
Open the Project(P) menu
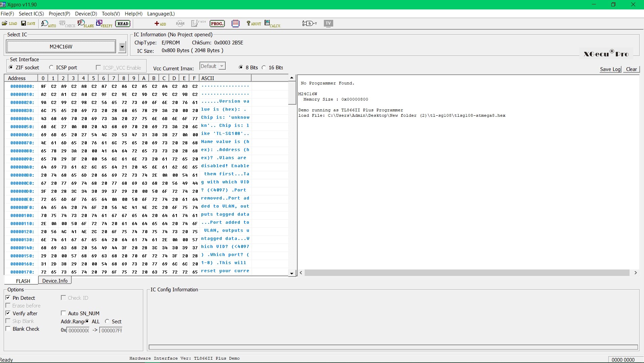[x=60, y=14]
